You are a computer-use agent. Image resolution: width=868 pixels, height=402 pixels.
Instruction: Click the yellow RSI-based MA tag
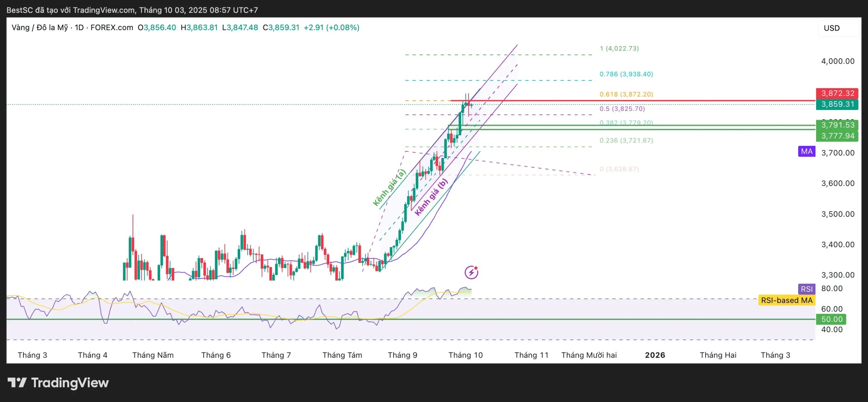click(787, 300)
